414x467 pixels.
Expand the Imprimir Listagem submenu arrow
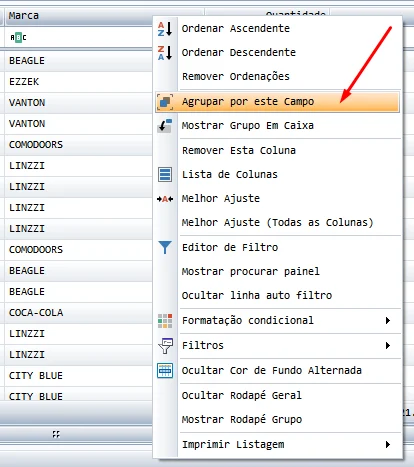pyautogui.click(x=388, y=444)
